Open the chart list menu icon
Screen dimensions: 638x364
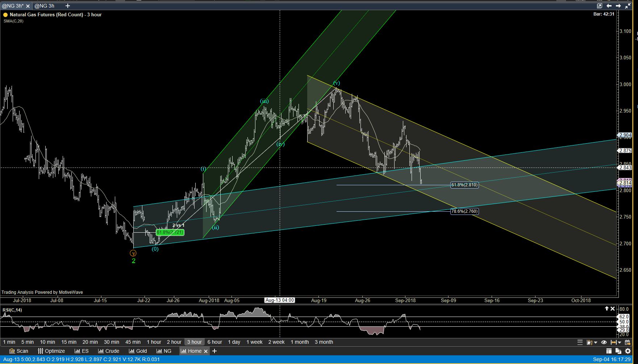click(x=580, y=342)
